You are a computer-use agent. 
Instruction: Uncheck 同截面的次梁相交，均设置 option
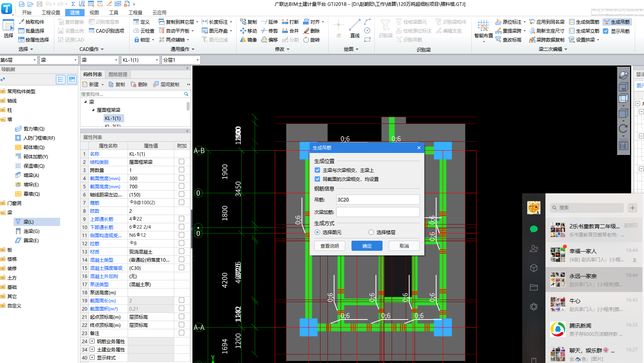(x=317, y=179)
